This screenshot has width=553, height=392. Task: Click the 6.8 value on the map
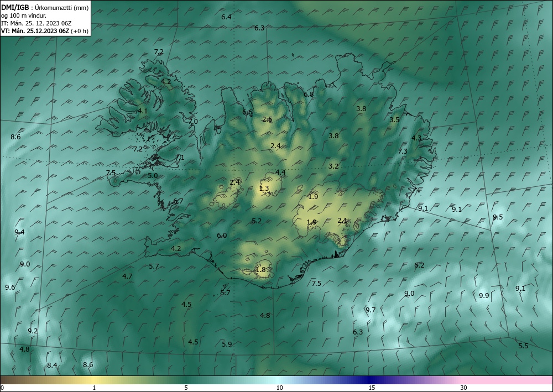click(x=309, y=94)
